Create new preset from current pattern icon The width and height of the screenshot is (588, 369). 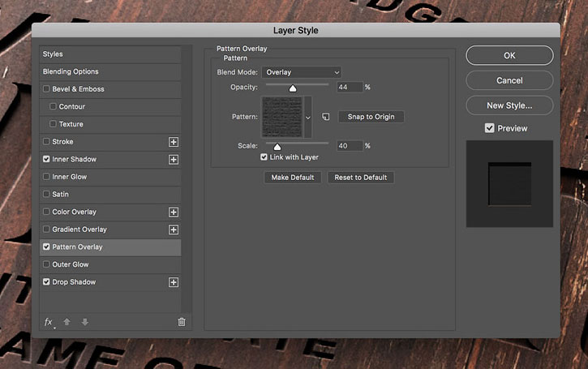click(325, 117)
